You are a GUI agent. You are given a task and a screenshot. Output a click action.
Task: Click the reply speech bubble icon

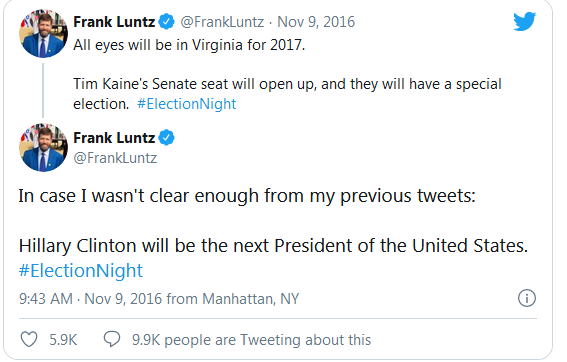(x=112, y=339)
